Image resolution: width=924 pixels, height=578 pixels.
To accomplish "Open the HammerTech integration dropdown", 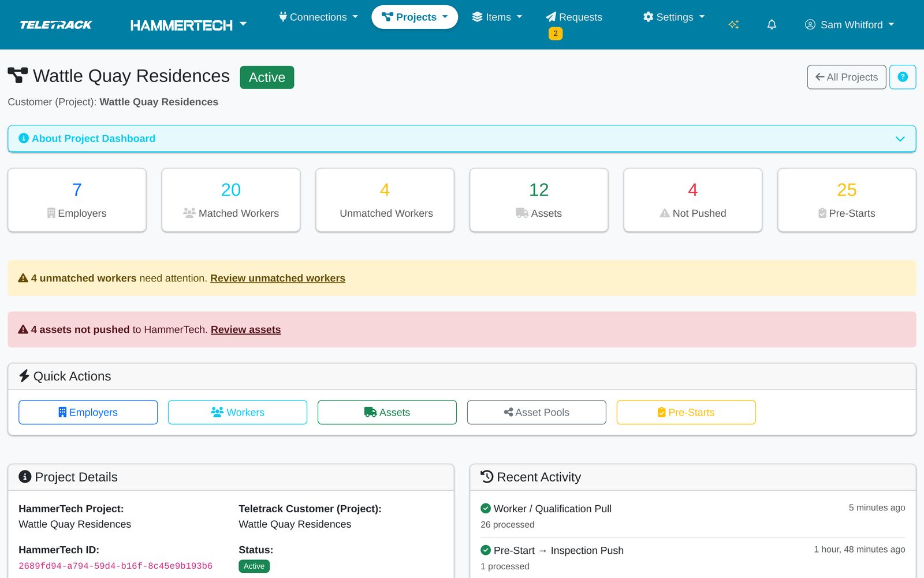I will click(x=188, y=25).
